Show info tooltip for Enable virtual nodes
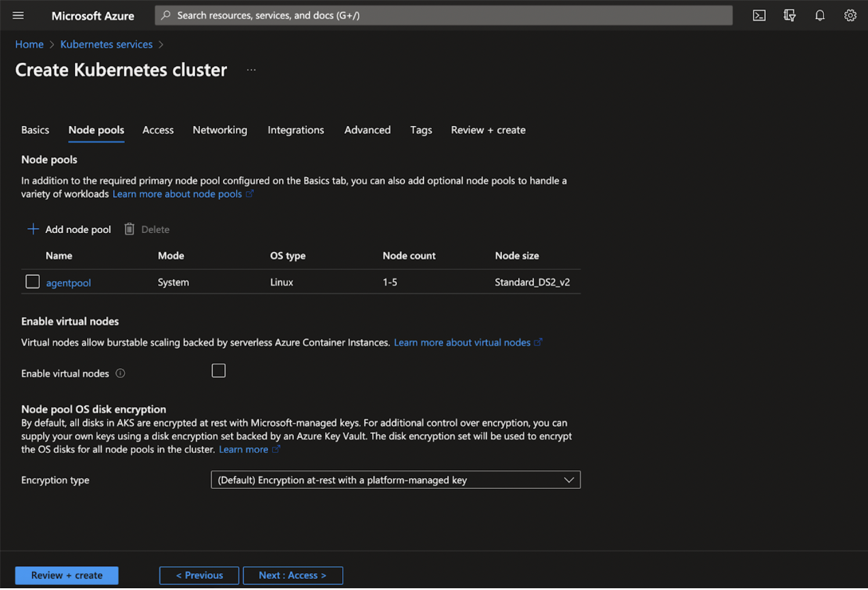The height and width of the screenshot is (590, 868). [120, 373]
